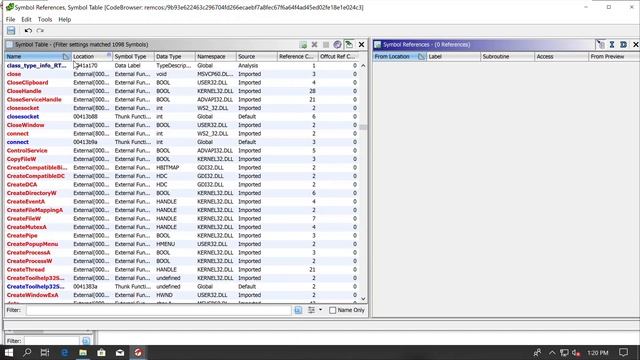
Task: Toggle the incoming-navigation icon in Symbol References header
Action: point(600,44)
